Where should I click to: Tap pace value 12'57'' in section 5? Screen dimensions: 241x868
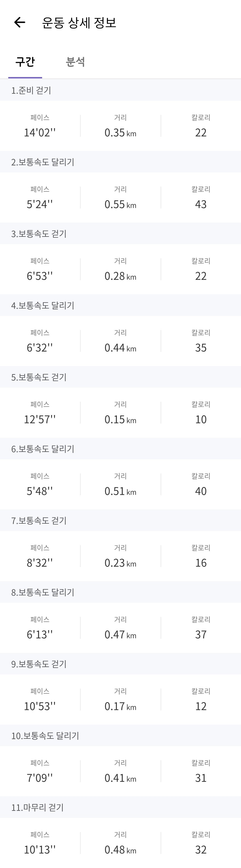tap(39, 419)
